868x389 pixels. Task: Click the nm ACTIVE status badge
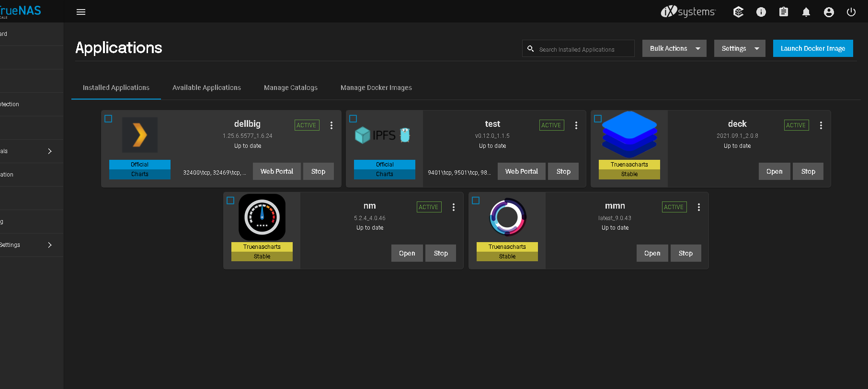point(429,207)
